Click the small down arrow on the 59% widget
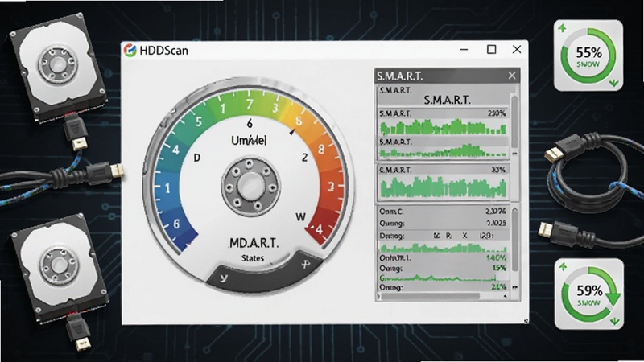This screenshot has width=644, height=362. pos(614,320)
